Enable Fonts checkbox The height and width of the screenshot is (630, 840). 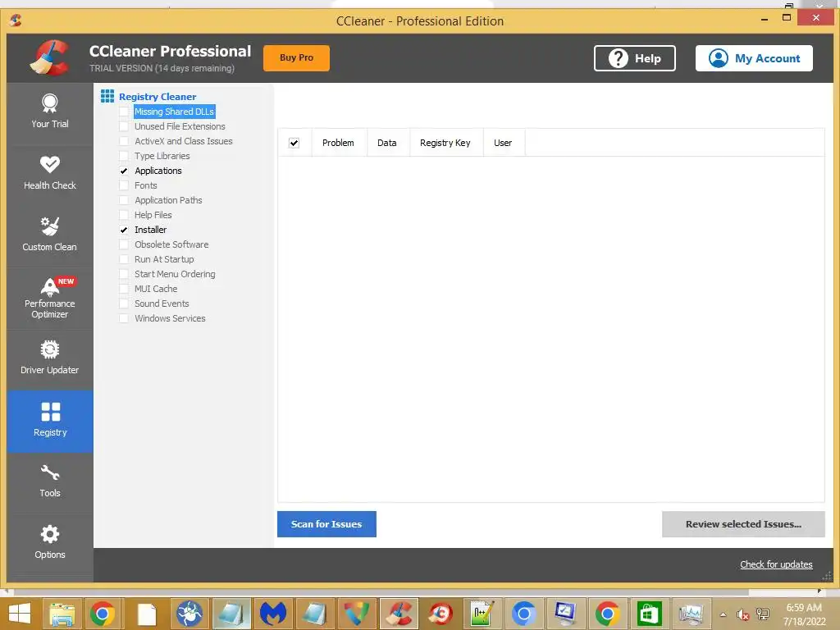click(x=124, y=185)
